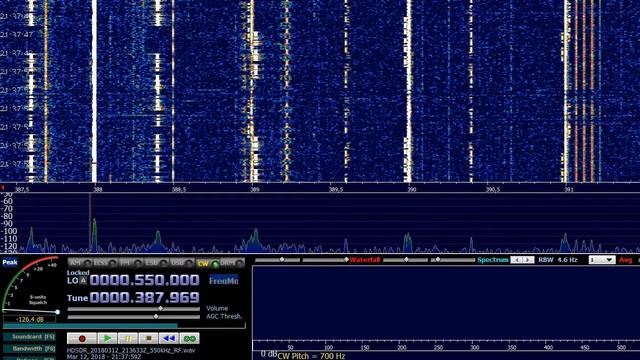Click the Mar 12, 2018 timestamp

tap(104, 357)
